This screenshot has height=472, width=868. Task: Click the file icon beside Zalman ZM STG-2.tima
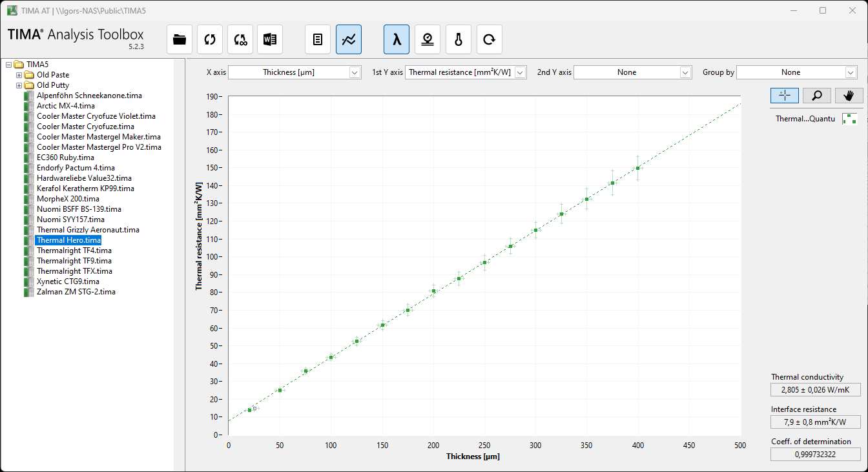28,292
